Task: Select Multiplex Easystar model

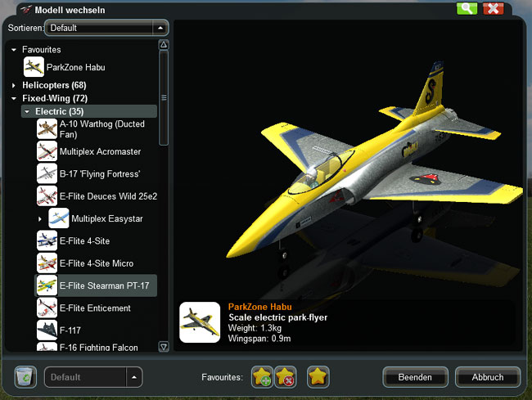Action: [x=107, y=218]
